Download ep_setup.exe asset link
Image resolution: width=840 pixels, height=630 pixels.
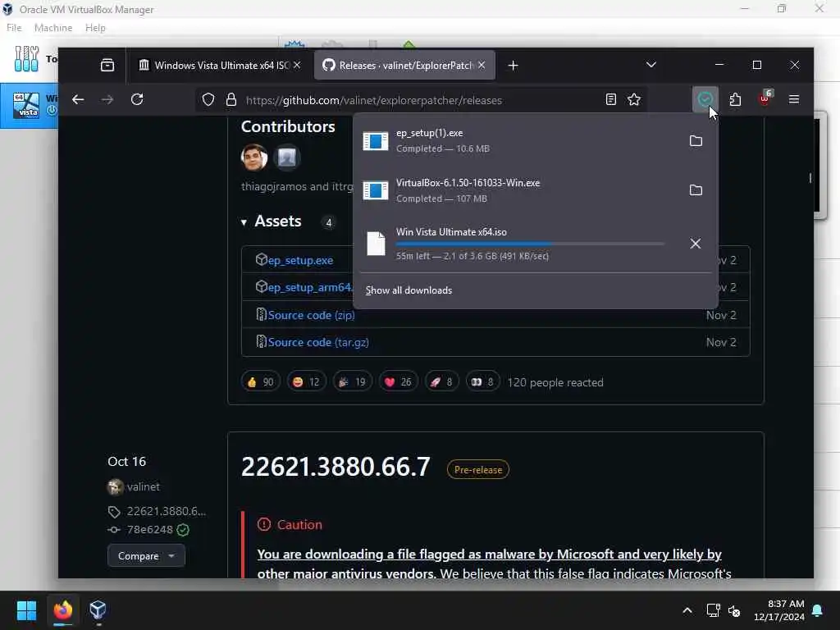(300, 260)
